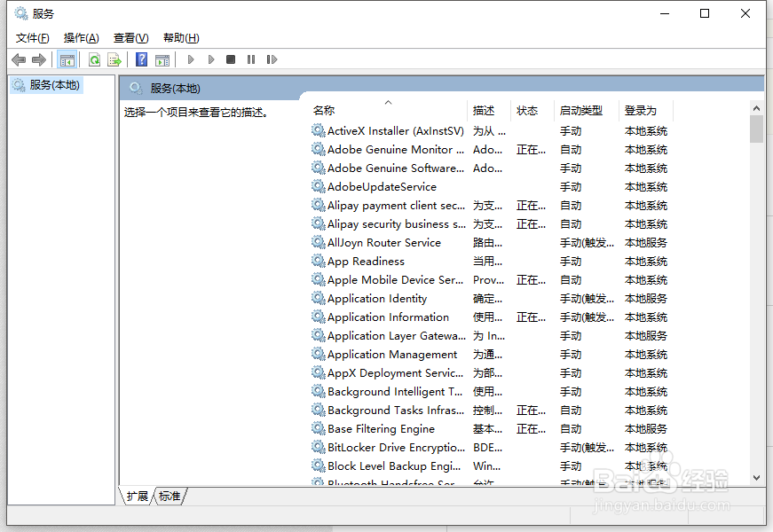
Task: Click the scrollbar down arrow
Action: pos(756,477)
